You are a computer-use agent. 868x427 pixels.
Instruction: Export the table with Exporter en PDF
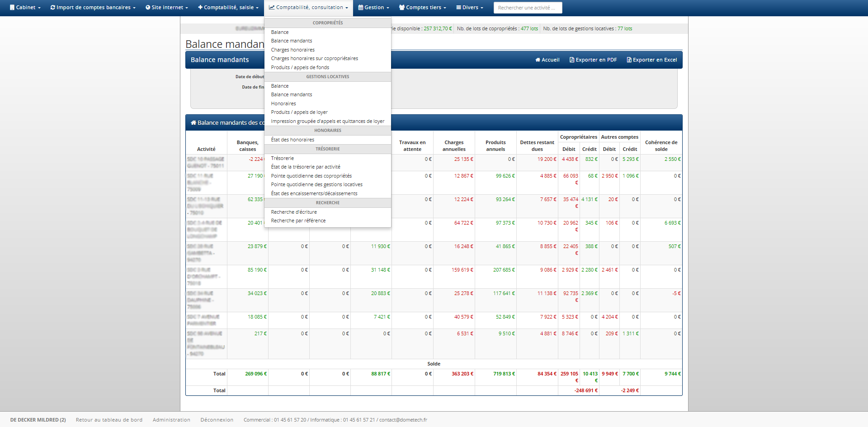(x=593, y=60)
